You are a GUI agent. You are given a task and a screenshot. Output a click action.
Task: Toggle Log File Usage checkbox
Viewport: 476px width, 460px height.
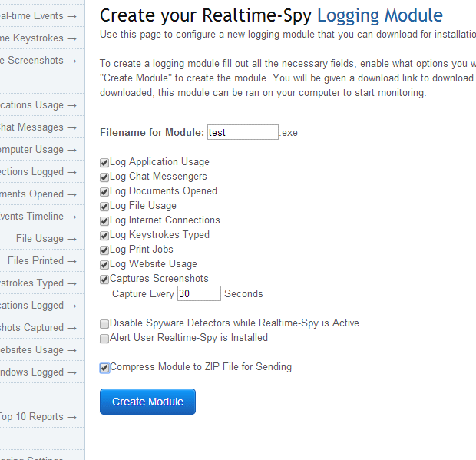(x=104, y=207)
